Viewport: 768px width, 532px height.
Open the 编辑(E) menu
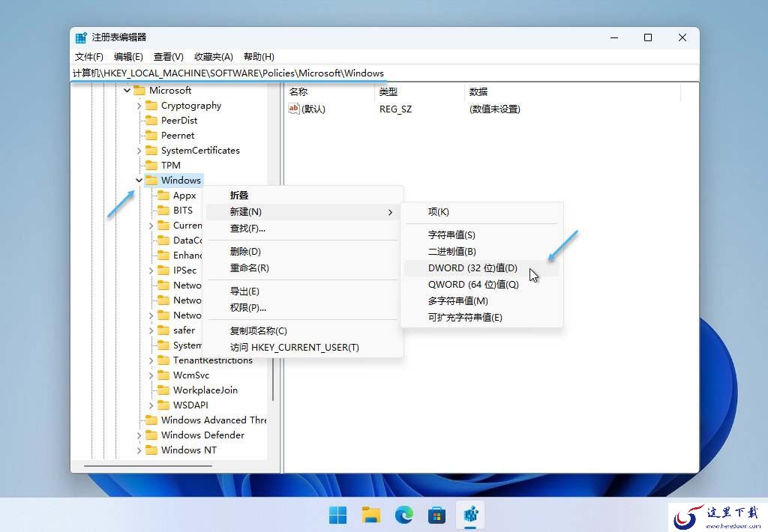(x=128, y=57)
